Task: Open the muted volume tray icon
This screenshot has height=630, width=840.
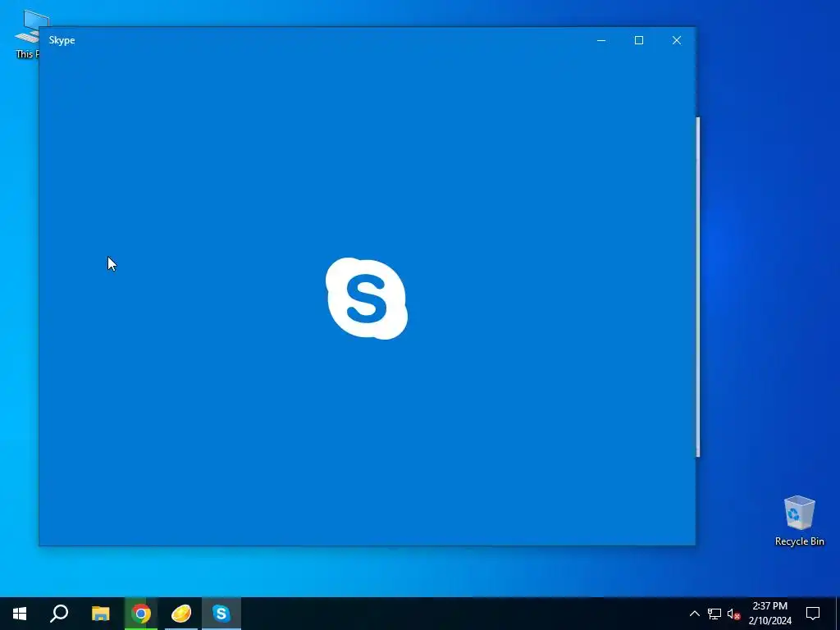Action: pyautogui.click(x=733, y=614)
